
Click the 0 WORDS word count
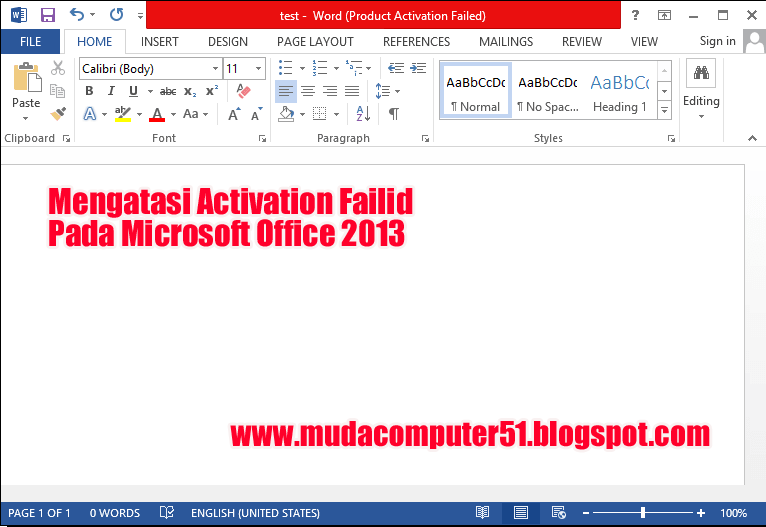[x=115, y=513]
